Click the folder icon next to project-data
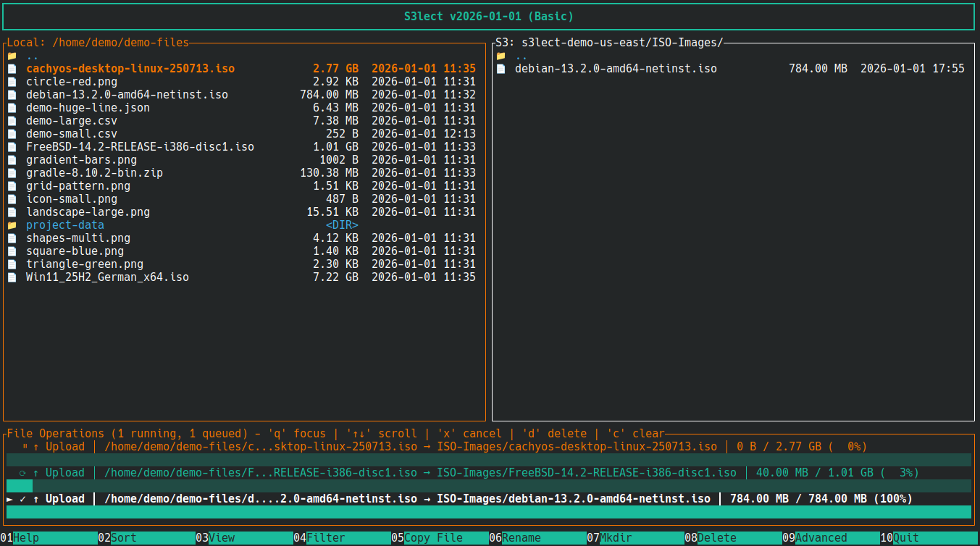The width and height of the screenshot is (980, 546). [x=12, y=224]
